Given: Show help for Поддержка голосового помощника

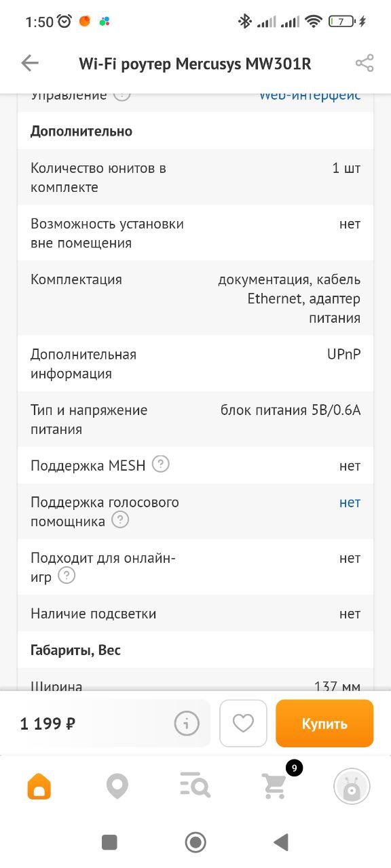Looking at the screenshot, I should [120, 520].
